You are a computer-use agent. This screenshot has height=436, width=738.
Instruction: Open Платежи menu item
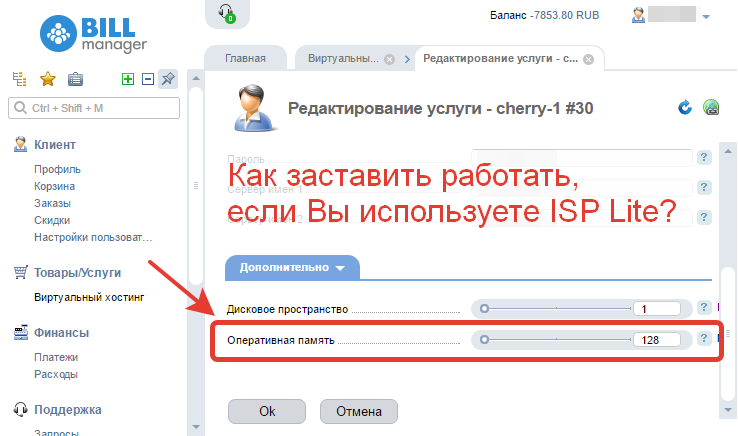click(56, 357)
